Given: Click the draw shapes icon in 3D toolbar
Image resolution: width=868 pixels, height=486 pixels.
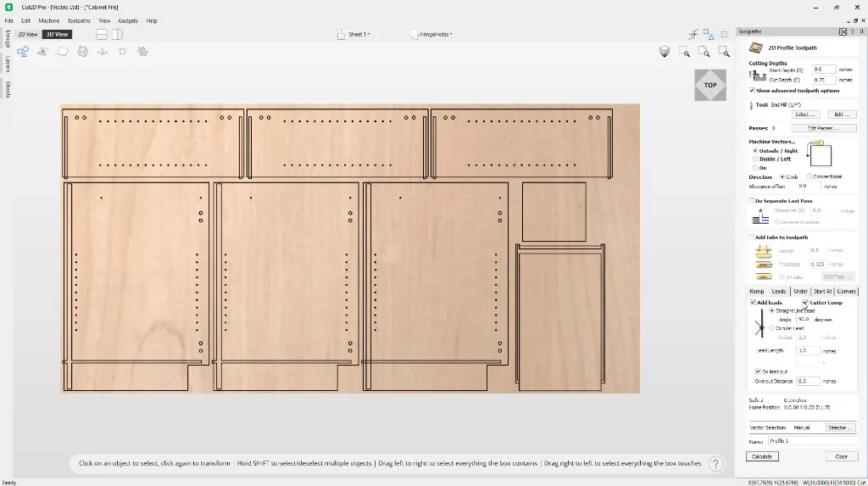Looking at the screenshot, I should pyautogui.click(x=23, y=52).
